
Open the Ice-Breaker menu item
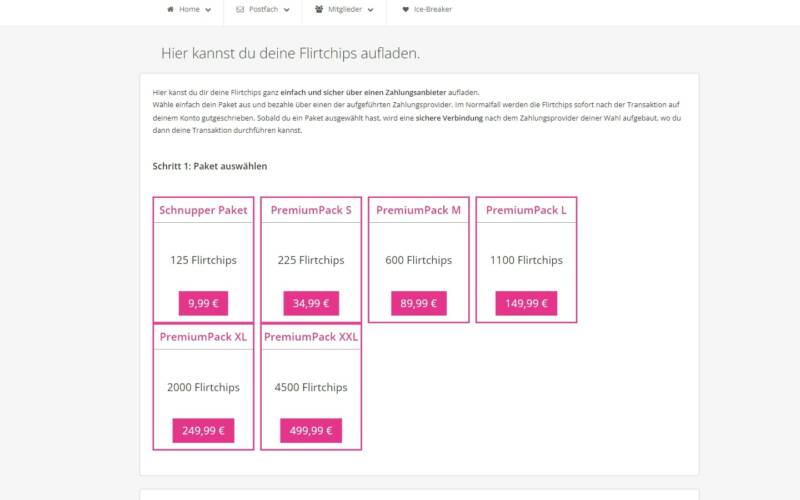click(x=433, y=9)
